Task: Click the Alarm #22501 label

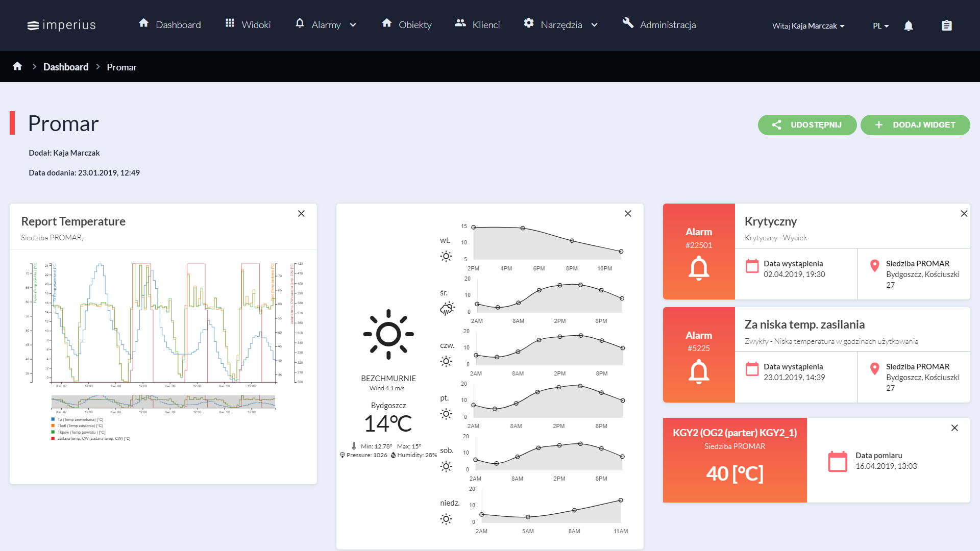Action: click(699, 238)
